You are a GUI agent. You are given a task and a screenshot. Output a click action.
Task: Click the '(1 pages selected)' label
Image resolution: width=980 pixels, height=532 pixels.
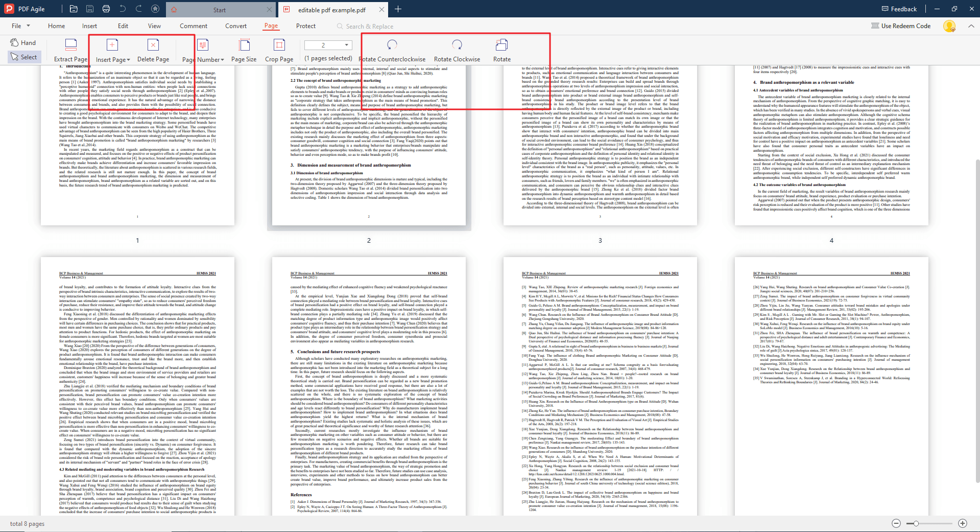(328, 58)
